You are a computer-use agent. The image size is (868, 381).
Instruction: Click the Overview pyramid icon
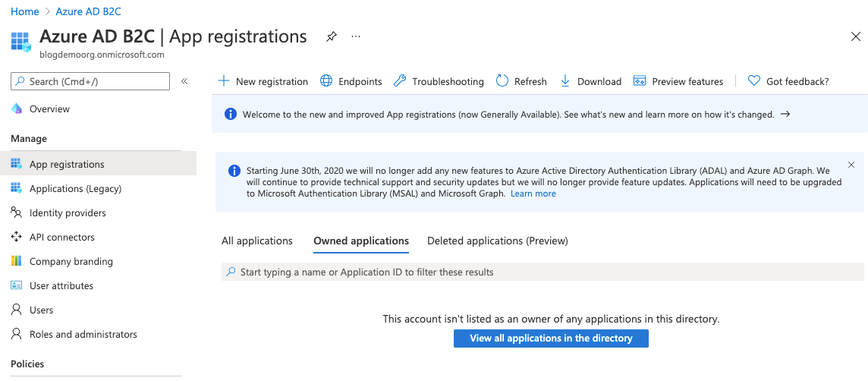16,109
